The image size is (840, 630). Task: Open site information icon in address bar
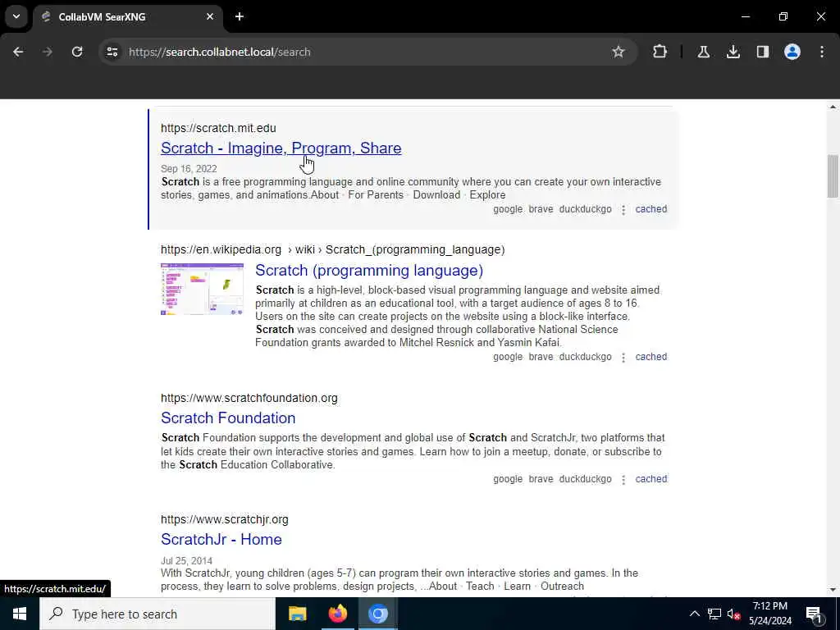click(112, 52)
